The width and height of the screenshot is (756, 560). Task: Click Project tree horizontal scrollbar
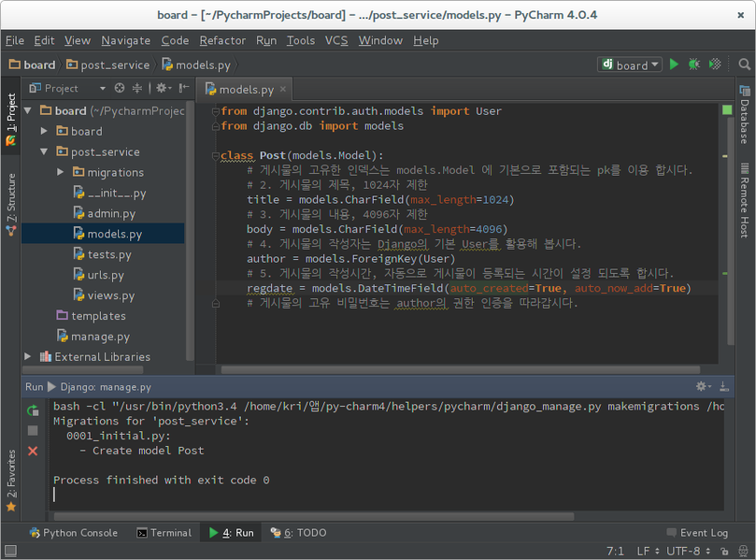[82, 370]
